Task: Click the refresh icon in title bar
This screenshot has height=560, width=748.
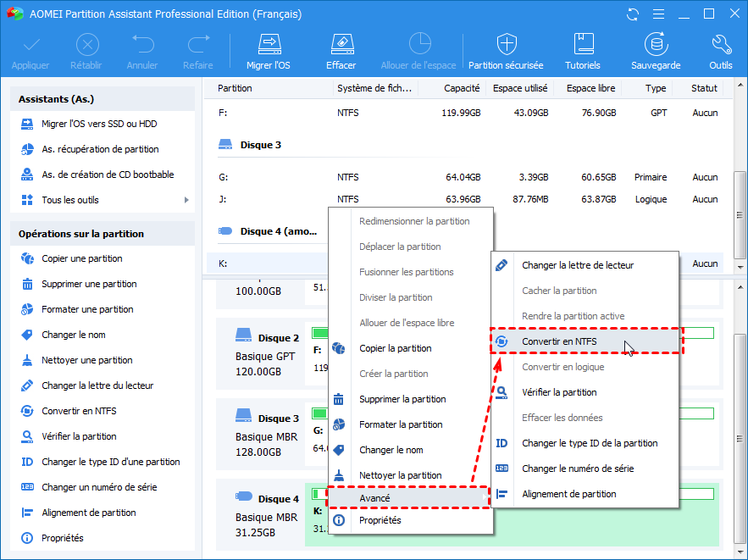Action: (633, 14)
